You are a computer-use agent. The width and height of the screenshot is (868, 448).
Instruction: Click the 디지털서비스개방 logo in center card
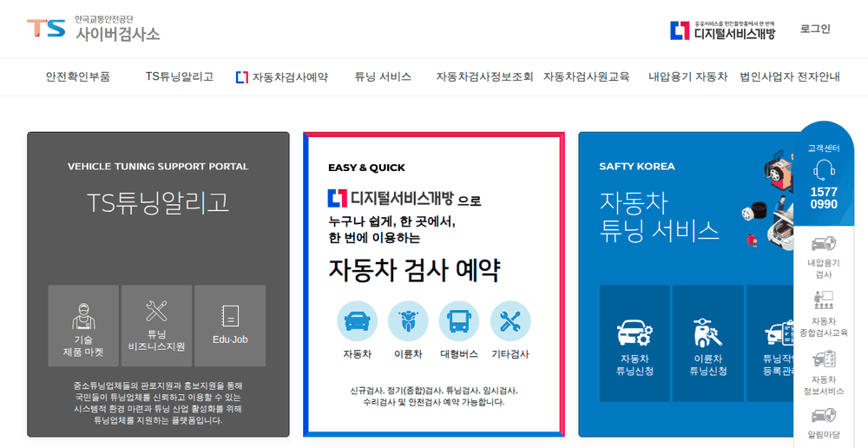click(391, 198)
